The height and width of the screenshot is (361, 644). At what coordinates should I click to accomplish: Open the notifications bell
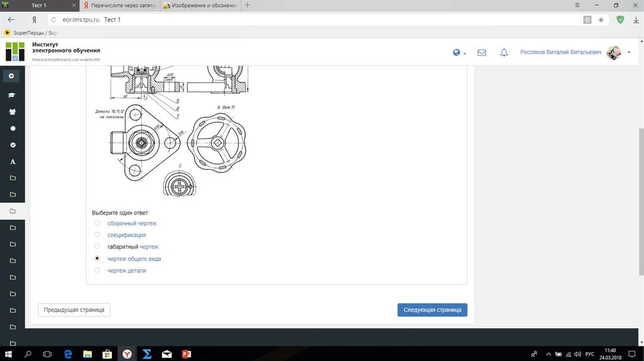[504, 53]
